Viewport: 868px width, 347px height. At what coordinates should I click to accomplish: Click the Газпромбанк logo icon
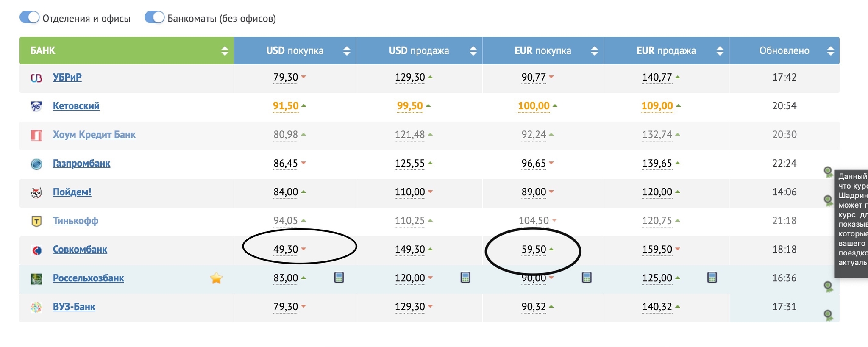36,164
